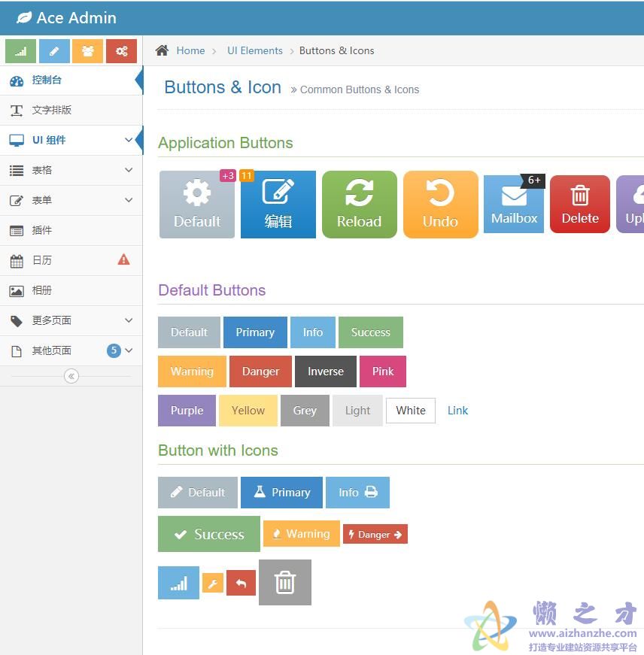The width and height of the screenshot is (644, 655).
Task: Collapse the sidebar using double-chevron toggle
Action: pyautogui.click(x=71, y=376)
